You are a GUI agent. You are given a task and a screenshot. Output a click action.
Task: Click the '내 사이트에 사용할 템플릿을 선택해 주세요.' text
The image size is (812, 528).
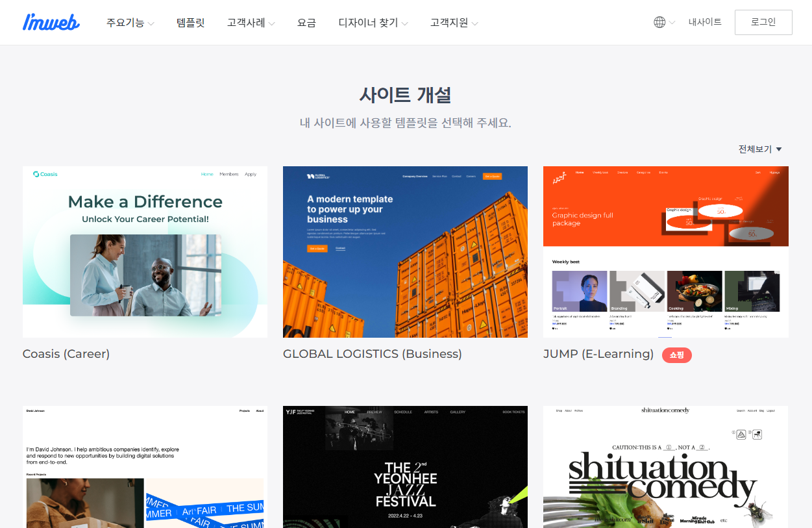pos(405,123)
